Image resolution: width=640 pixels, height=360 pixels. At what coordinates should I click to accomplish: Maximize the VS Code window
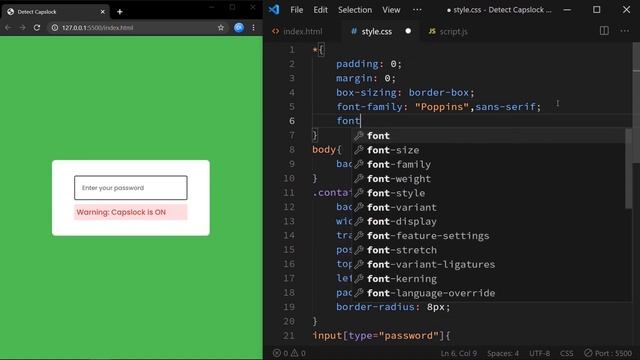(596, 9)
